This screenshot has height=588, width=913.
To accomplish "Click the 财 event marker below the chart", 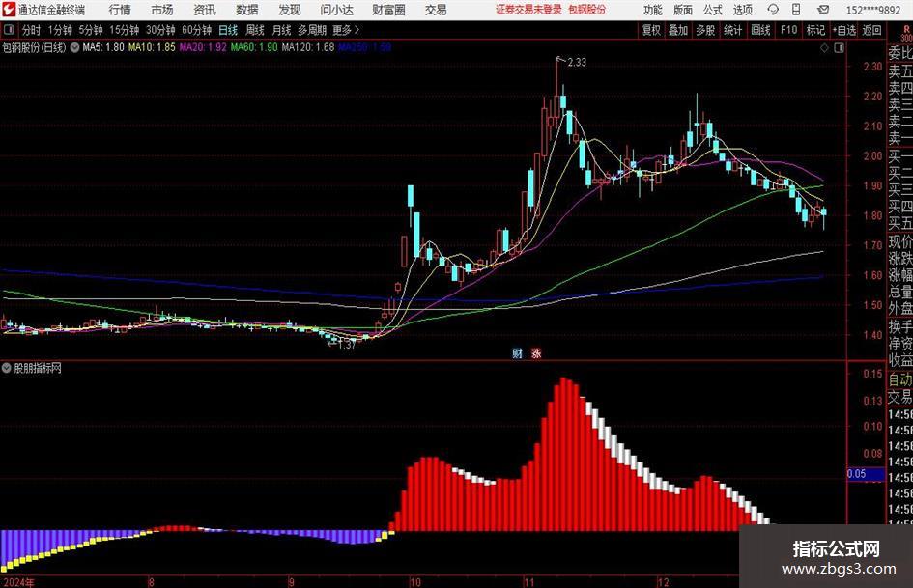I will click(517, 352).
